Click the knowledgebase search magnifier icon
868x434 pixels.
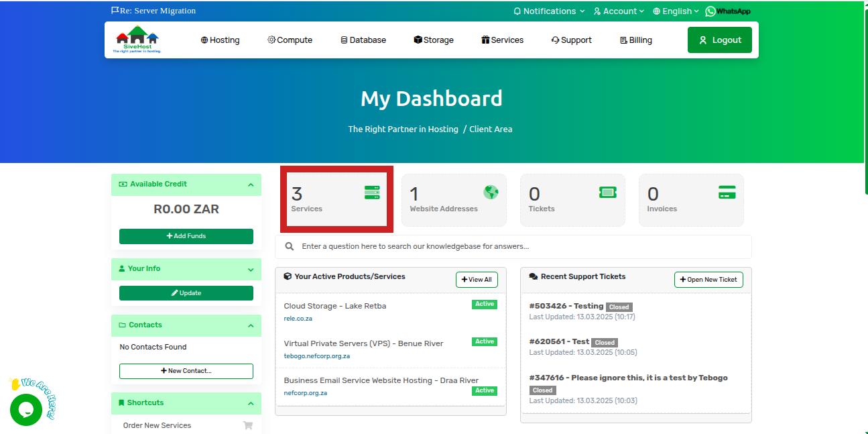click(x=290, y=246)
